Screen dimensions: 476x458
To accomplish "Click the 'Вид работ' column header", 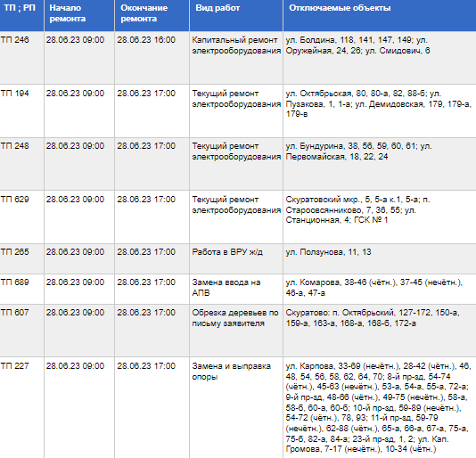I will (236, 15).
